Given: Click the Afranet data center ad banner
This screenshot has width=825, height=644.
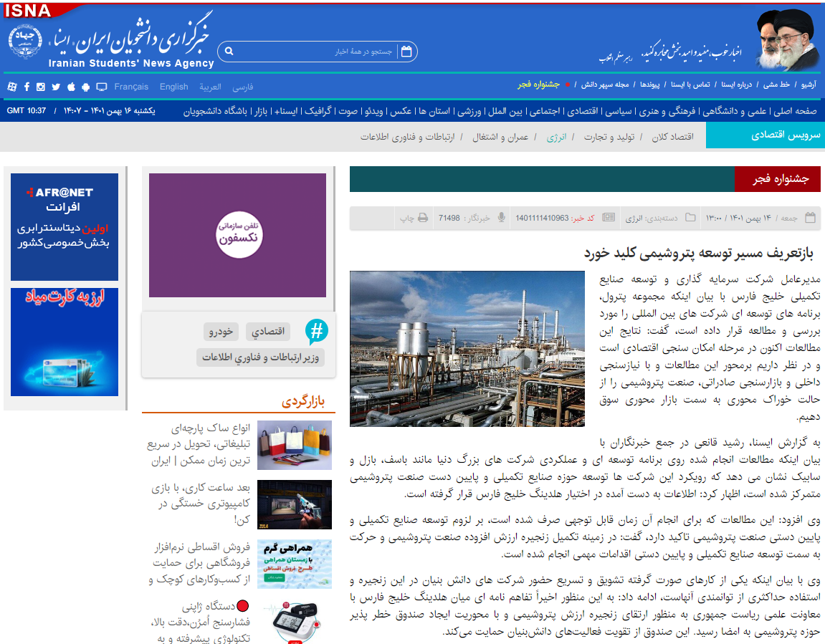Looking at the screenshot, I should [x=65, y=227].
